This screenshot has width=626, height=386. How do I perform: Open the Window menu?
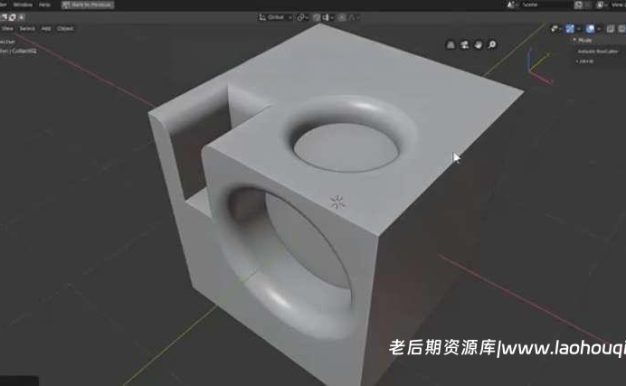click(x=23, y=5)
